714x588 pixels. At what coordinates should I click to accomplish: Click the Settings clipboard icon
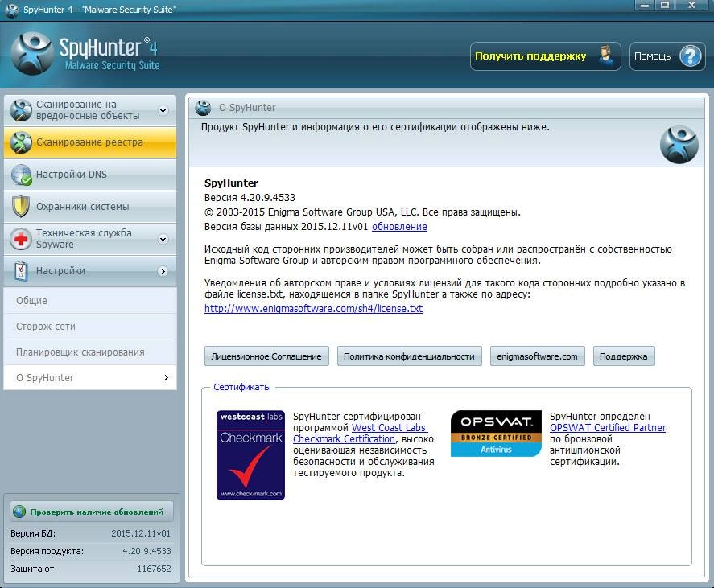21,271
